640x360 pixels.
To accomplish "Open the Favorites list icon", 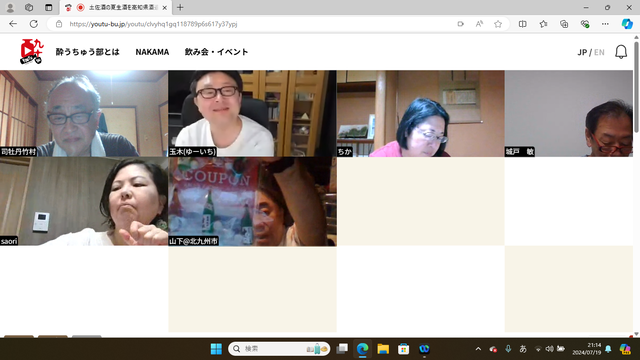I will (543, 24).
